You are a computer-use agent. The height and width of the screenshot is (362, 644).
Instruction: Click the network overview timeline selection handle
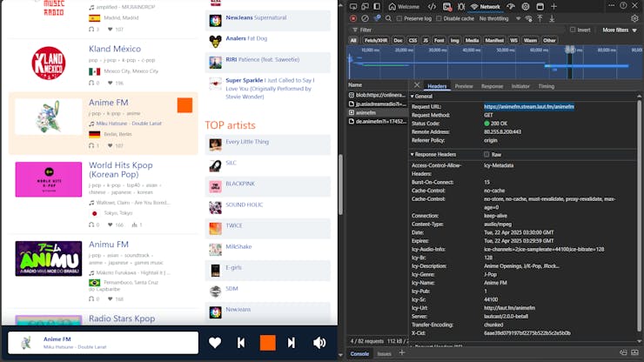[570, 50]
